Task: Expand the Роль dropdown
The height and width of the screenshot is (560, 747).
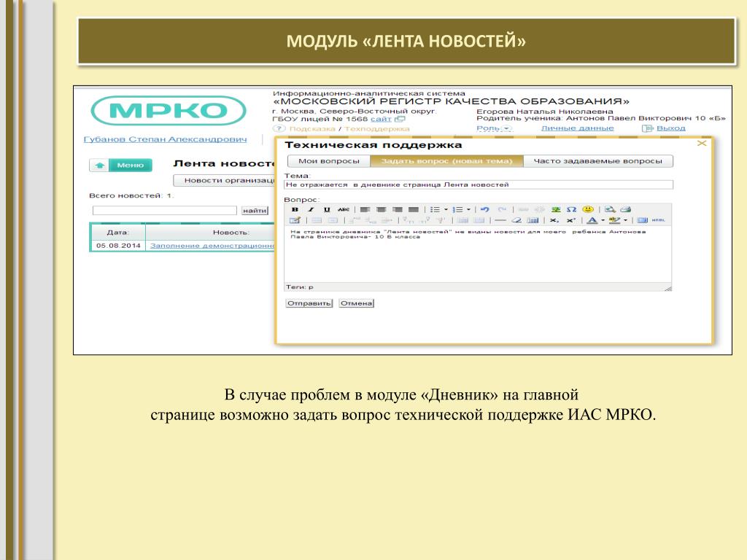Action: [x=494, y=128]
